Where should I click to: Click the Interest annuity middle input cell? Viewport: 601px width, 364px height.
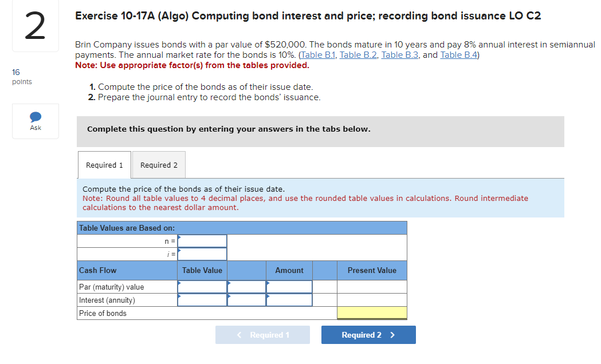click(246, 300)
